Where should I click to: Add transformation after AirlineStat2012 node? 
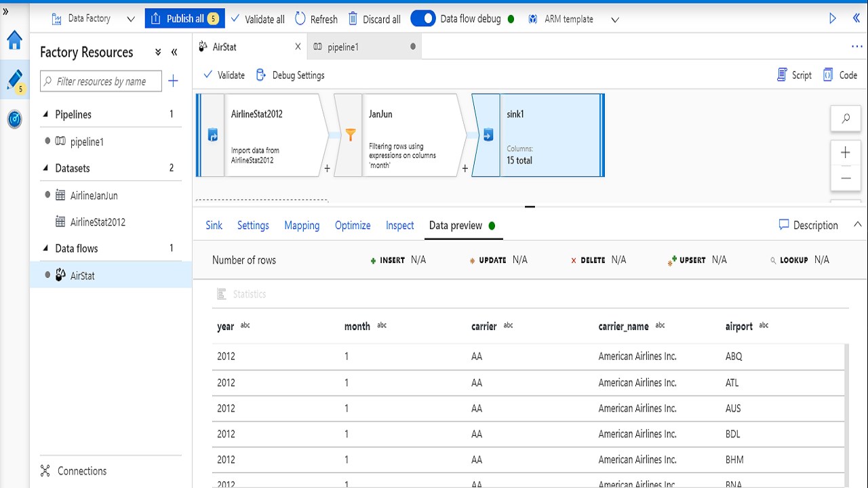pyautogui.click(x=327, y=168)
